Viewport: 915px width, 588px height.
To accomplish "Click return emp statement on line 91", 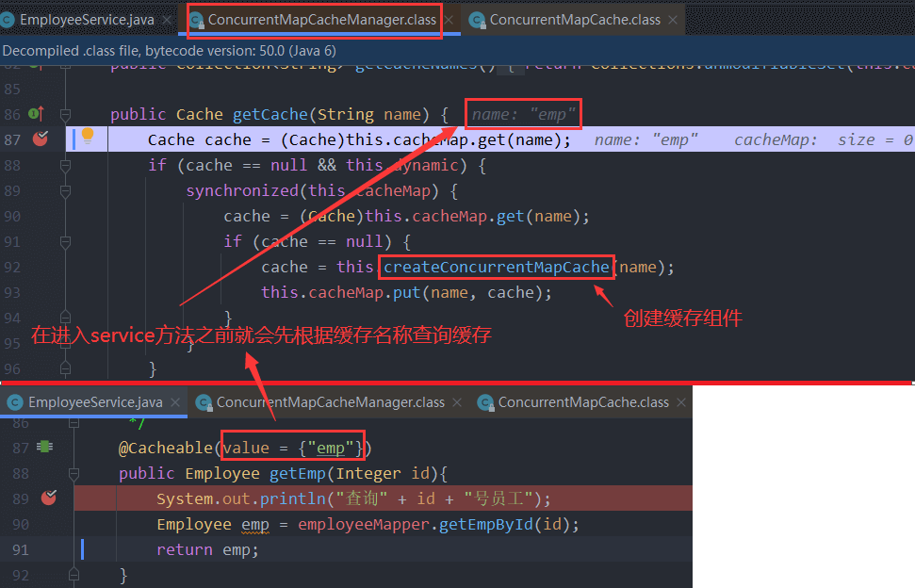I will click(207, 550).
